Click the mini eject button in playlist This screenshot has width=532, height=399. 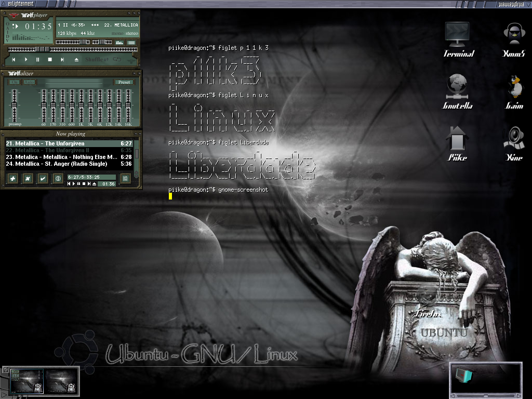(95, 184)
